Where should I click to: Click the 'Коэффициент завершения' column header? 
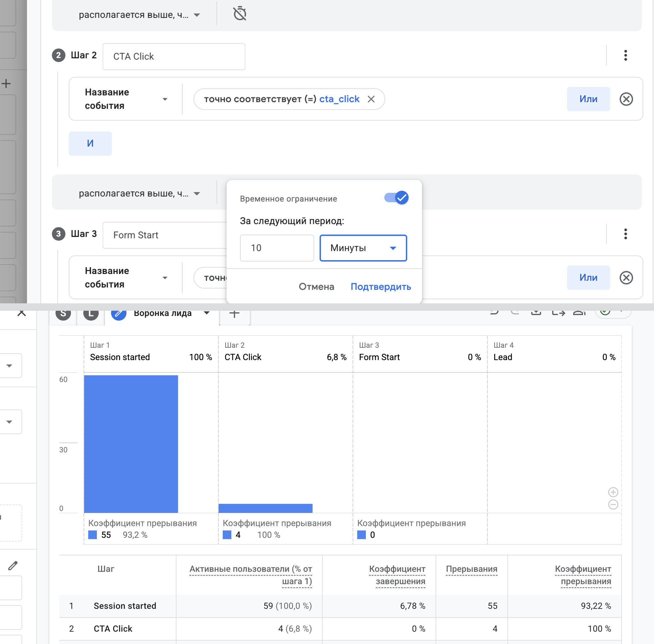pyautogui.click(x=397, y=575)
